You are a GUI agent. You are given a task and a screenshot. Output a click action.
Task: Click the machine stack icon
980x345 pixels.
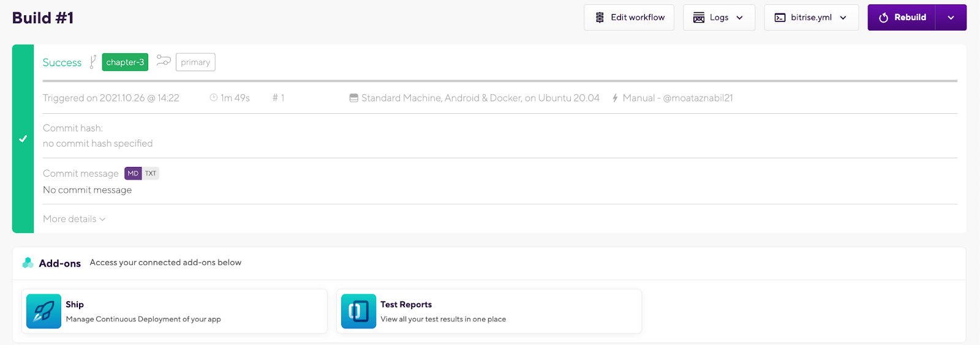[354, 98]
